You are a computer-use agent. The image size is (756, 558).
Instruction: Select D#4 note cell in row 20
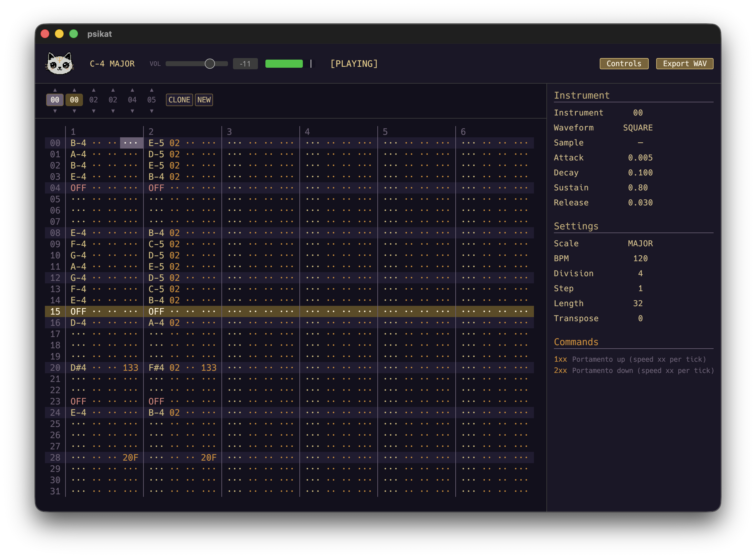(78, 368)
